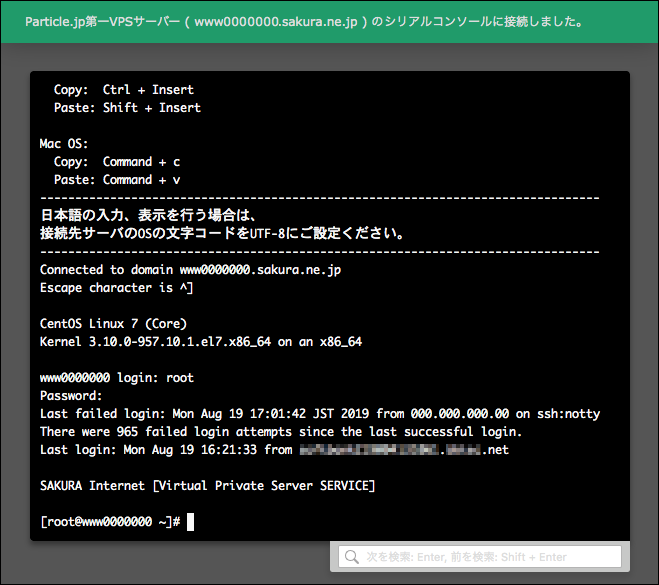Click the 'Last login: Mon Aug 19 16:21:33' line
Viewport: 659px width, 585px height.
(x=274, y=450)
